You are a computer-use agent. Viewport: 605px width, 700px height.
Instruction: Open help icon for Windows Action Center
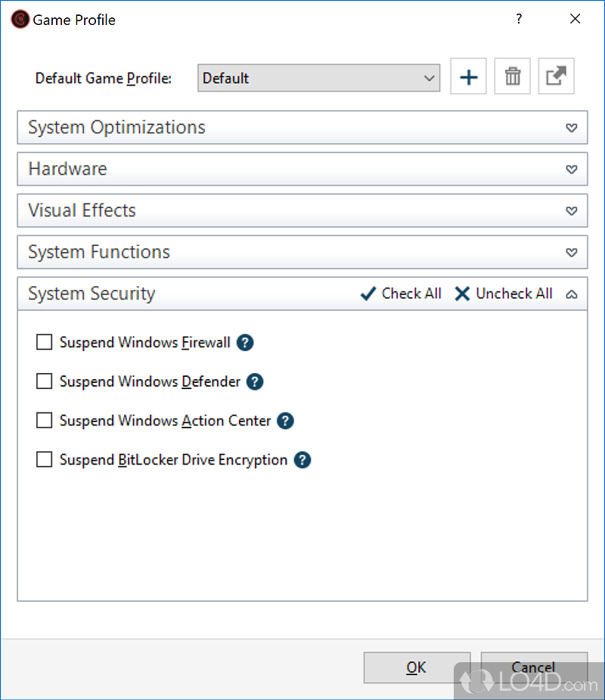[x=285, y=421]
